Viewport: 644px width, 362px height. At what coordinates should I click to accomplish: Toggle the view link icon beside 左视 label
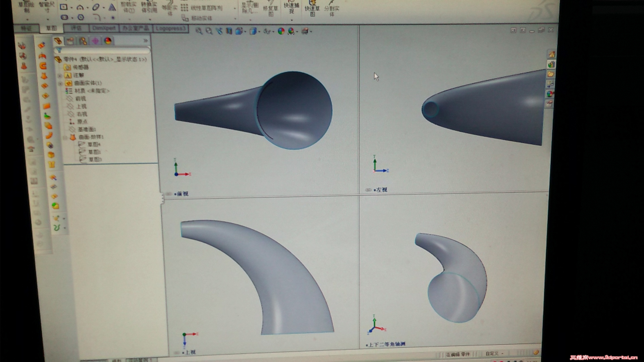point(368,190)
